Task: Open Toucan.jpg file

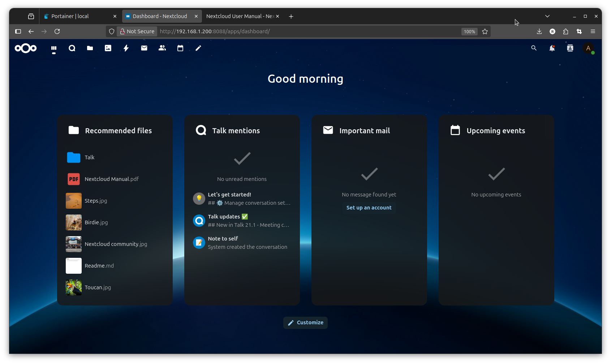Action: coord(115,287)
